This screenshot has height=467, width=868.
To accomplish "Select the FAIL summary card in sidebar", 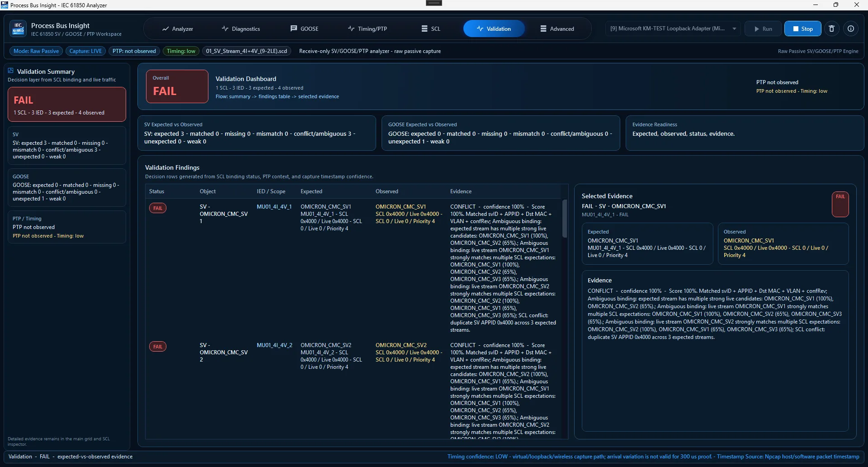I will coord(67,105).
